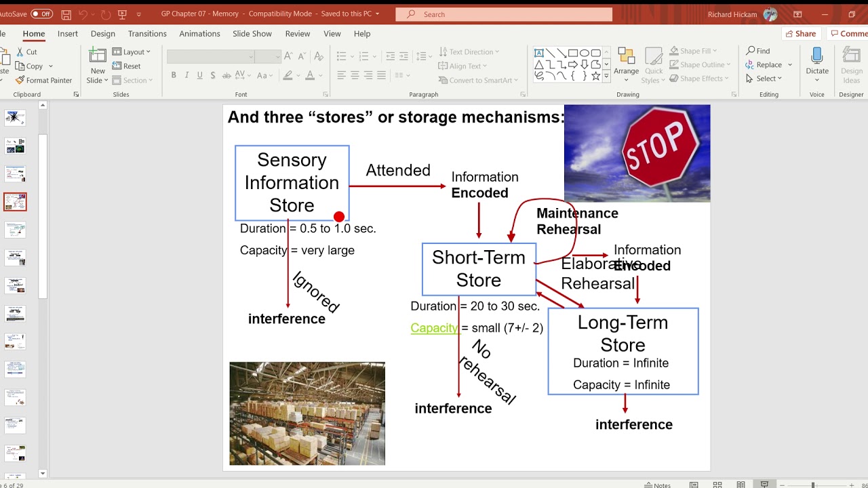Open the text highlight color arrow

point(299,75)
